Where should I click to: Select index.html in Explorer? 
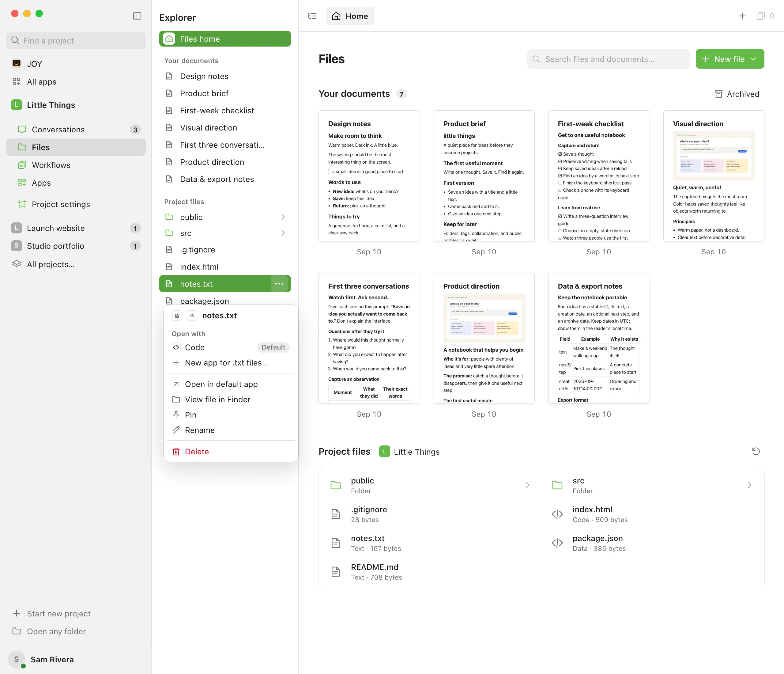click(x=225, y=267)
